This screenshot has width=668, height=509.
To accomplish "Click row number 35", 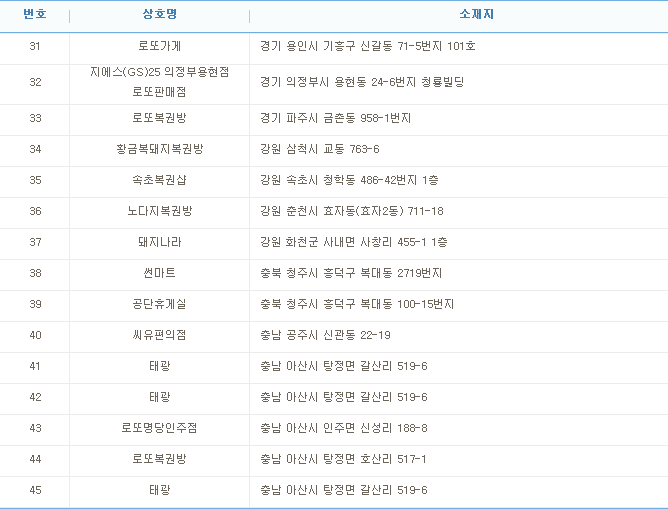I will [35, 180].
